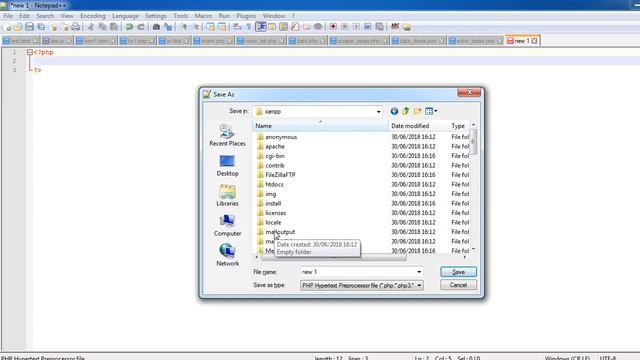Expand the File name dropdown arrow

coord(419,272)
